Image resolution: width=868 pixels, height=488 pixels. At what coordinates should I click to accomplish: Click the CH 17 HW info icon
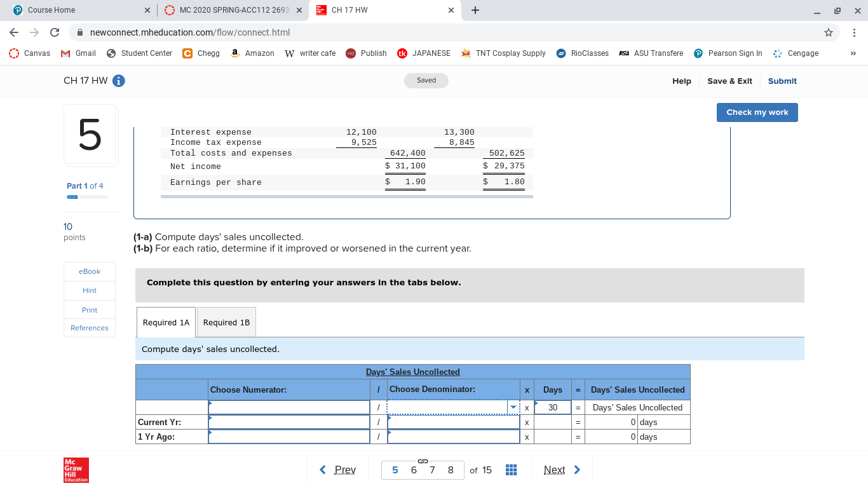pos(119,81)
